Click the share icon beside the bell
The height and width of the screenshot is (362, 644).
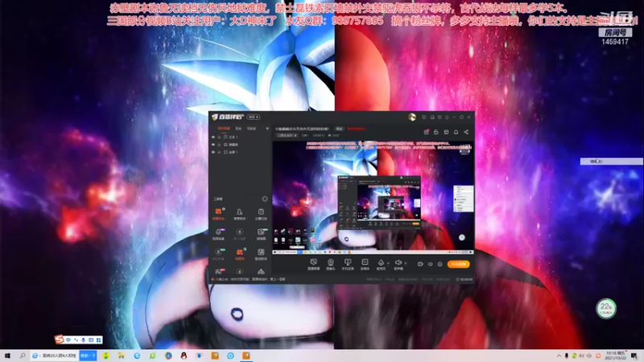pyautogui.click(x=466, y=132)
